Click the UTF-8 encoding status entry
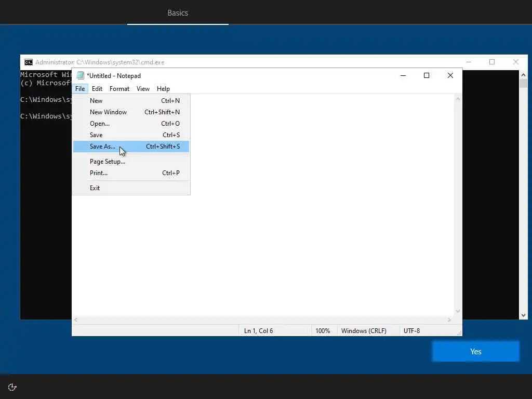Image resolution: width=532 pixels, height=399 pixels. click(x=412, y=331)
